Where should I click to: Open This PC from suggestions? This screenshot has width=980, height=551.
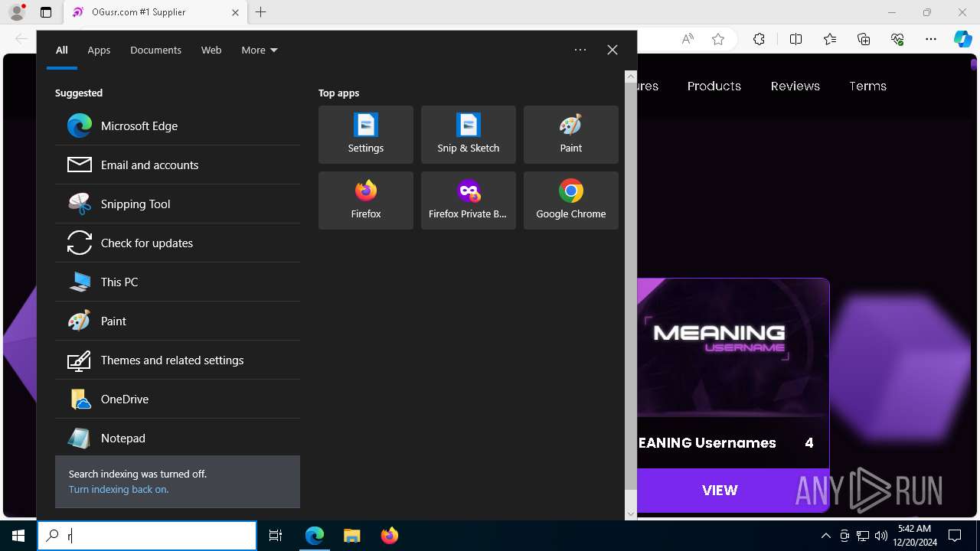[x=178, y=282]
